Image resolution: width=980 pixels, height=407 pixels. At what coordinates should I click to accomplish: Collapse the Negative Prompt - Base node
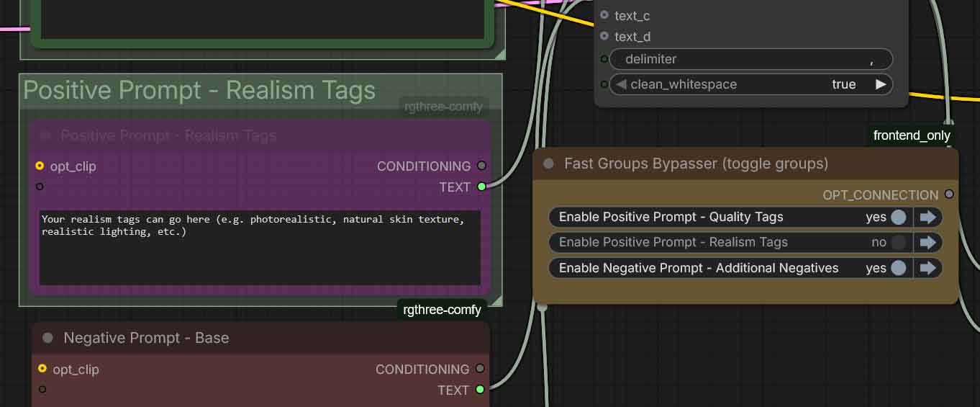click(47, 338)
